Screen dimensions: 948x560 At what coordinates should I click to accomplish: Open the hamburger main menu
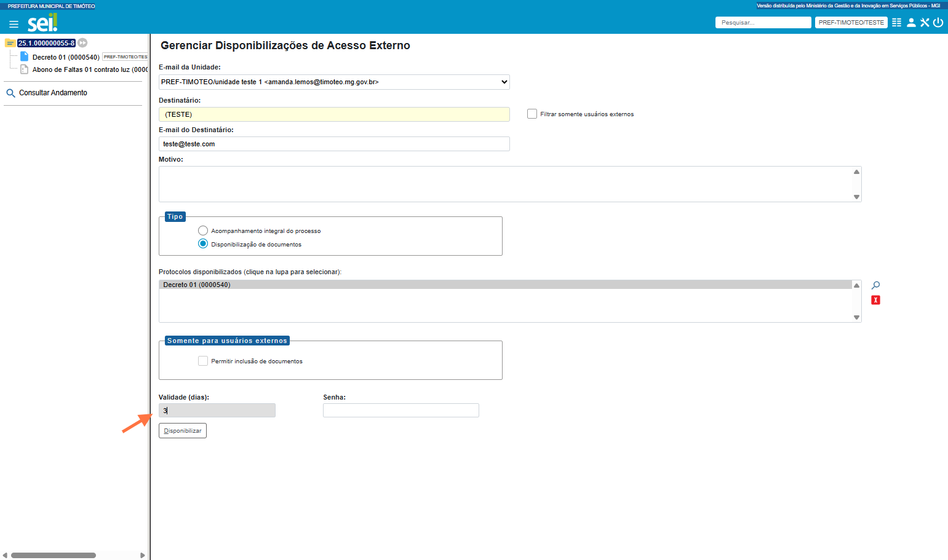point(14,24)
